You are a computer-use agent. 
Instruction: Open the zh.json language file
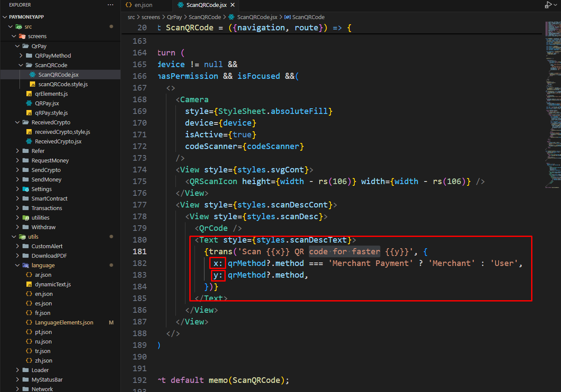point(43,361)
